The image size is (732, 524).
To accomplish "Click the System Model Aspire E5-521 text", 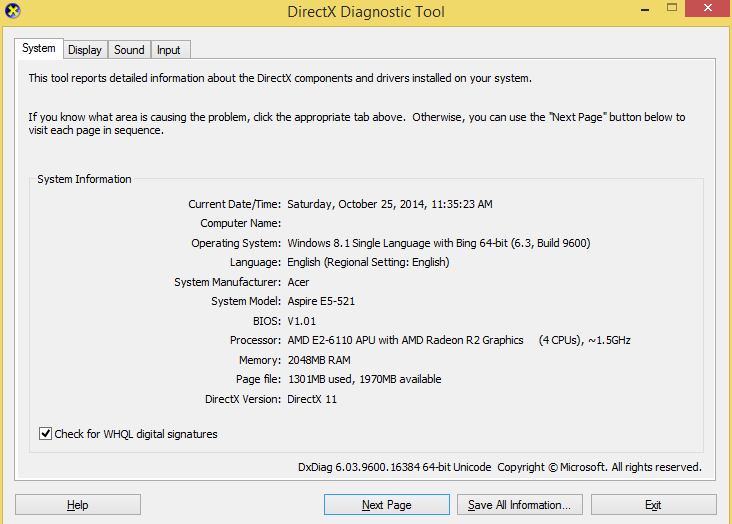I will 321,301.
